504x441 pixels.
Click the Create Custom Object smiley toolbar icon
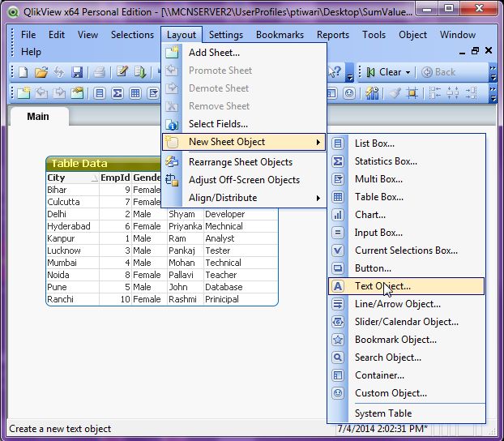click(x=349, y=93)
